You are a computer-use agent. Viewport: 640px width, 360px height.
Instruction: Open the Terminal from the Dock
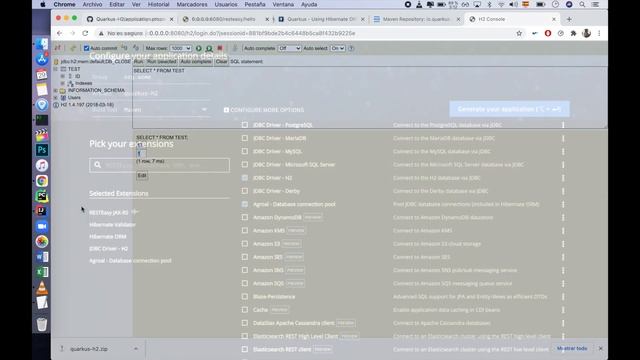pyautogui.click(x=42, y=120)
